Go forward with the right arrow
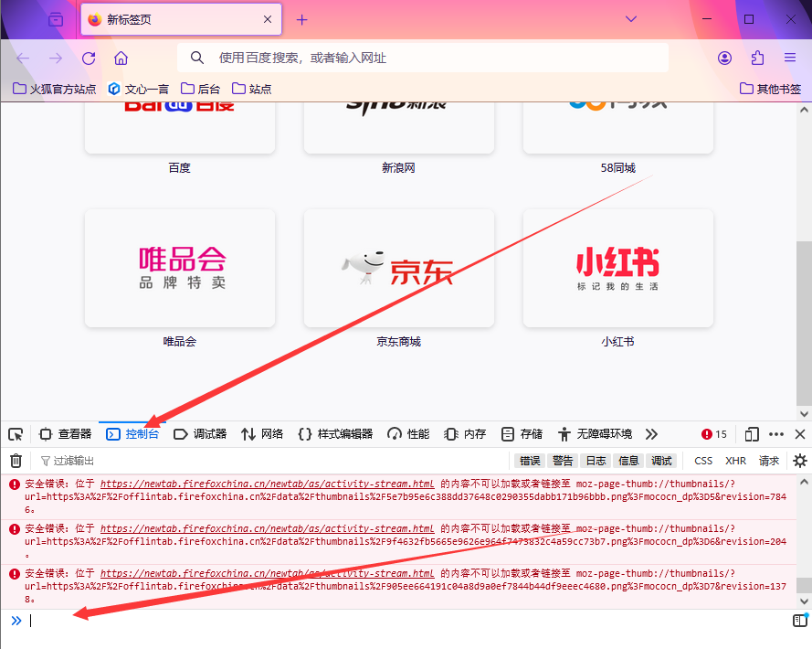This screenshot has height=649, width=812. [x=56, y=59]
